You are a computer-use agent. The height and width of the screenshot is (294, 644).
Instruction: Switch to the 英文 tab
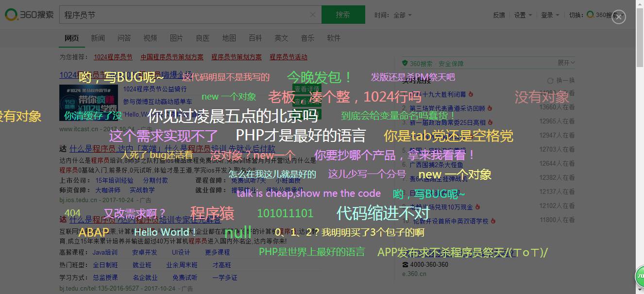point(281,38)
